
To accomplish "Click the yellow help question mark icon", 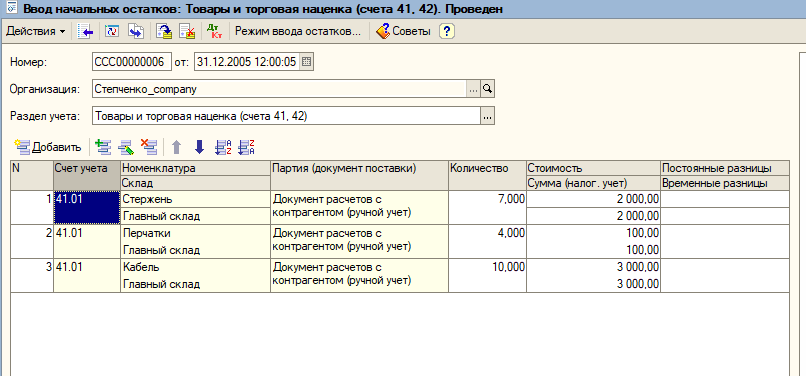I will point(447,31).
